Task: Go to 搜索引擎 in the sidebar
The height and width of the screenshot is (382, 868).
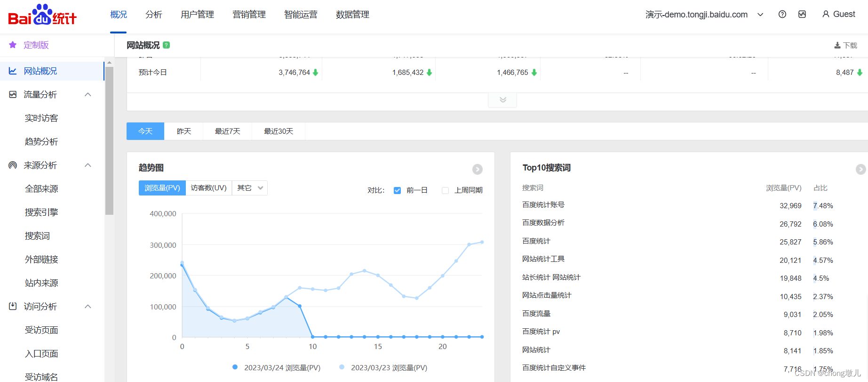Action: coord(41,212)
